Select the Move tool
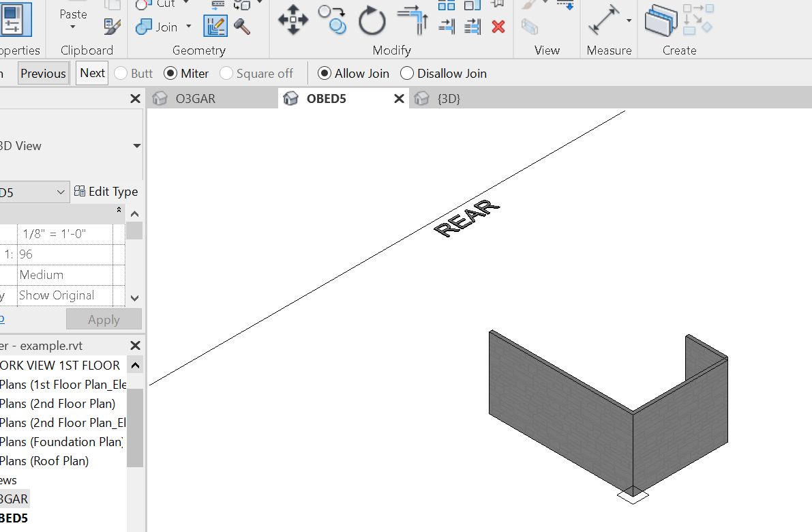Image resolution: width=812 pixels, height=532 pixels. click(x=292, y=20)
